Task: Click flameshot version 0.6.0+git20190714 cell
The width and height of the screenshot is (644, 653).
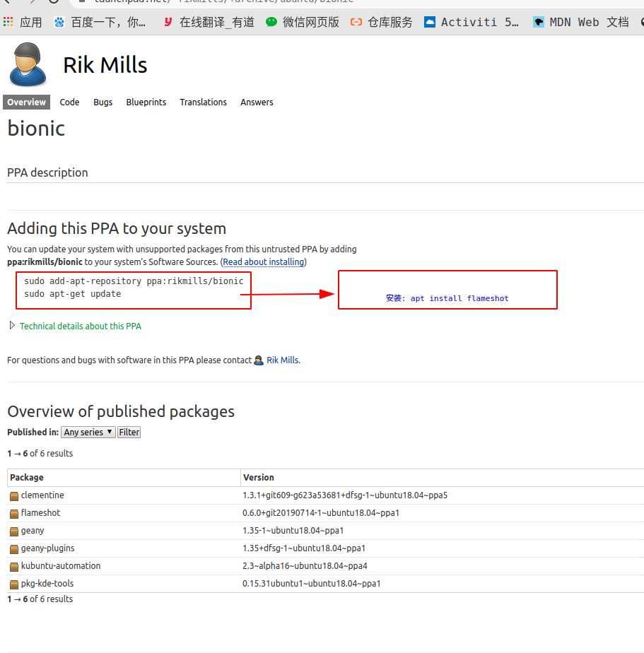Action: 321,513
